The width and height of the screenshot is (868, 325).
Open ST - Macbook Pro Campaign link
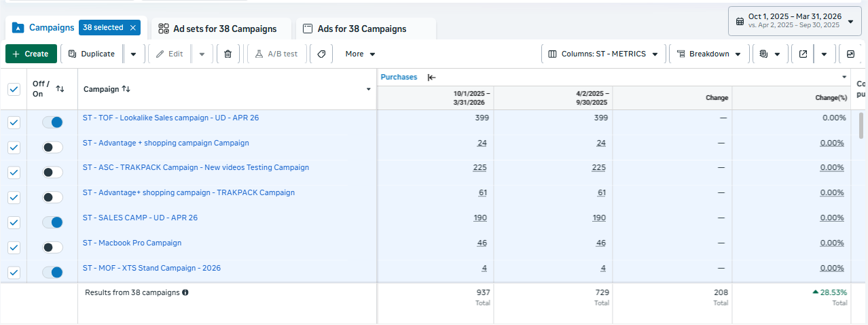point(132,243)
